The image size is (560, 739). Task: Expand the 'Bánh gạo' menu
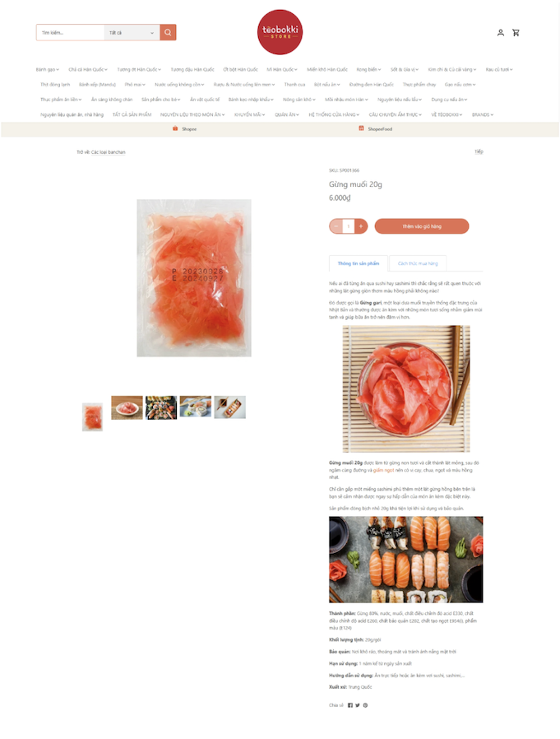(47, 70)
